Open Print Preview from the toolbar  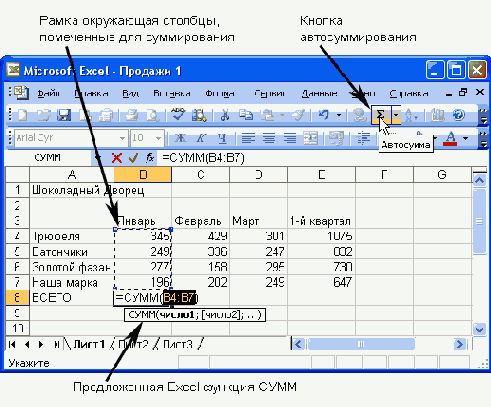point(153,115)
